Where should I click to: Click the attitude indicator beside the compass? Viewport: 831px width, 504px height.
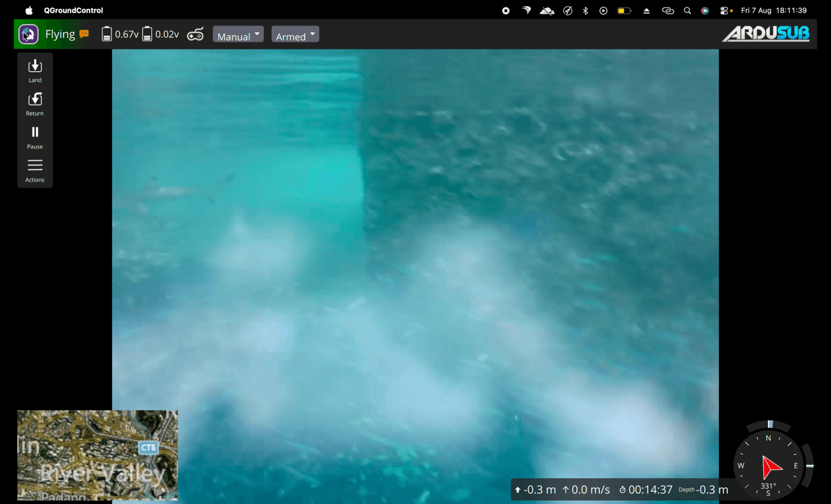pos(808,466)
